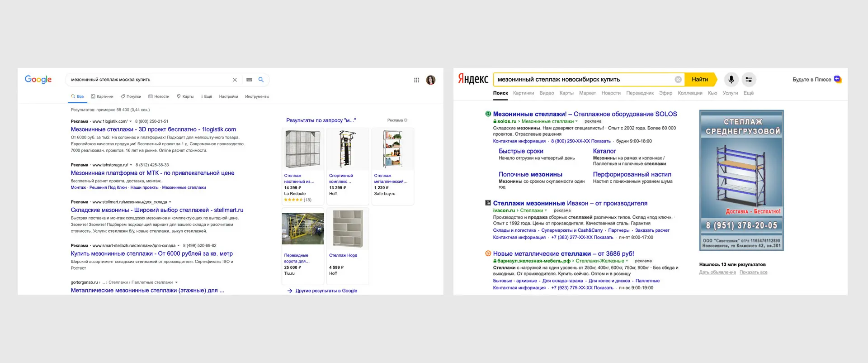Expand the www.1logistik.com ad URL arrow
Screen dimensions: 868x363
coord(131,121)
